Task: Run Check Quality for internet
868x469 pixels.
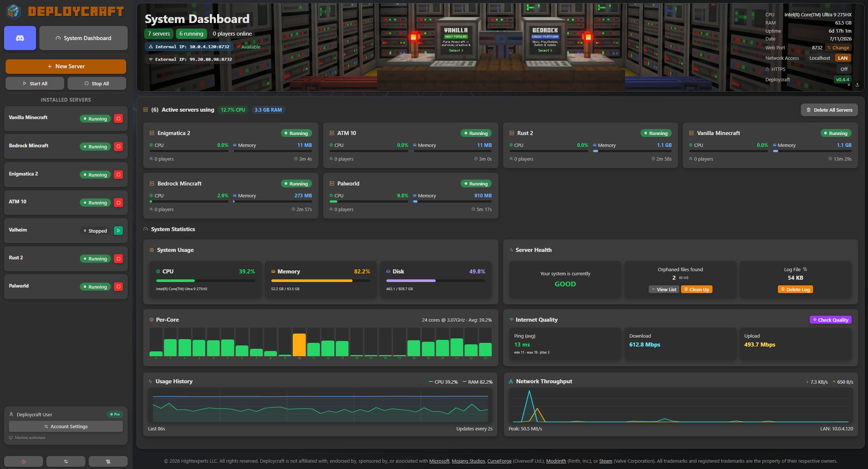Action: (831, 320)
